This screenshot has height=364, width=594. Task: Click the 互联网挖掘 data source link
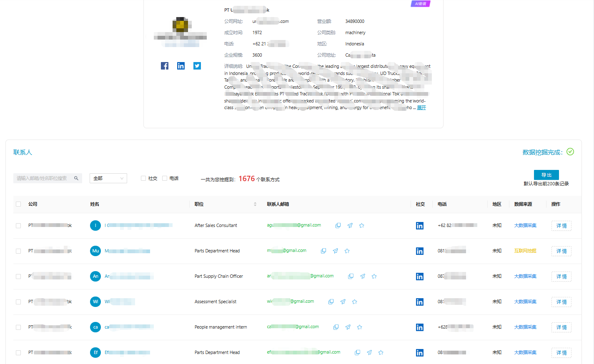tap(525, 251)
